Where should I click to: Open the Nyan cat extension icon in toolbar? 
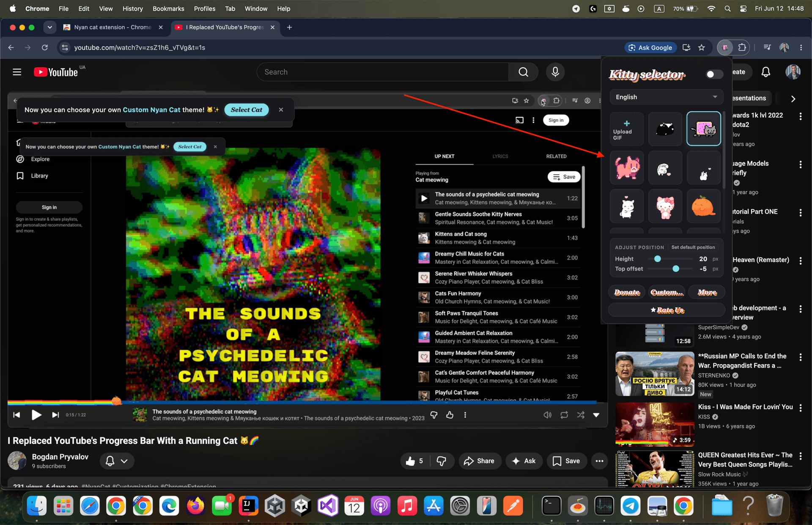725,47
